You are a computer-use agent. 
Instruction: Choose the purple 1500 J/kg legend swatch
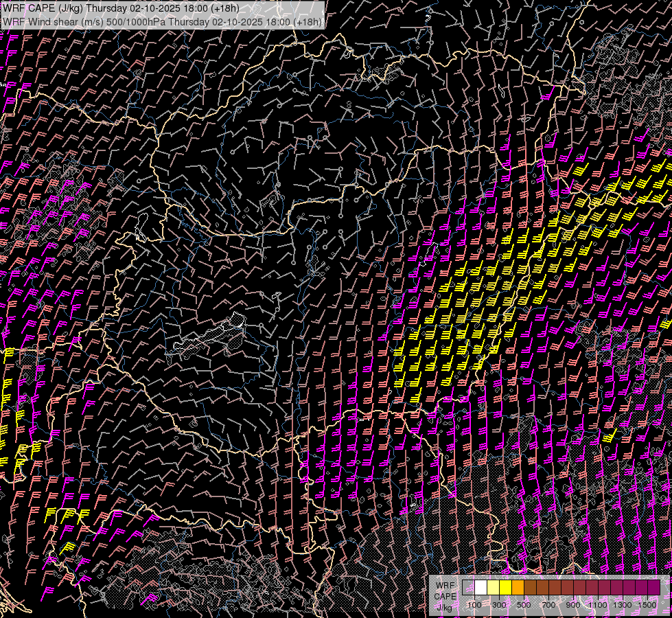point(653,587)
